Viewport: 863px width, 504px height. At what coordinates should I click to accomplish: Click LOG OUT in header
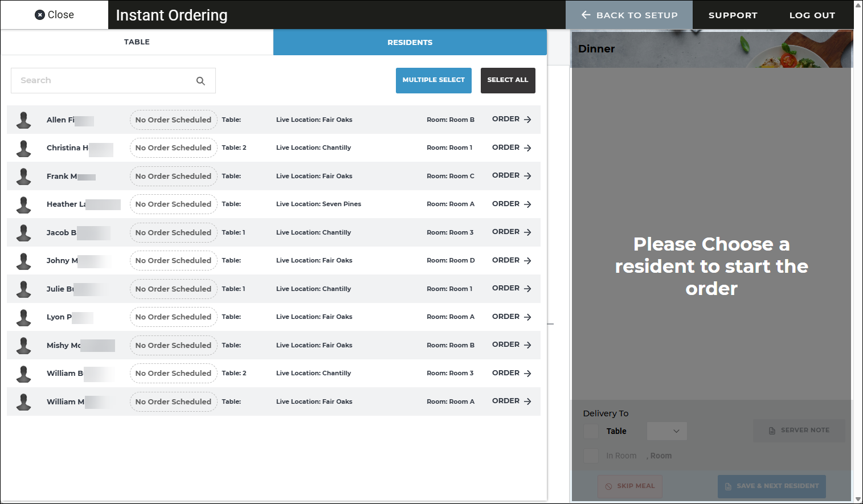pyautogui.click(x=812, y=15)
